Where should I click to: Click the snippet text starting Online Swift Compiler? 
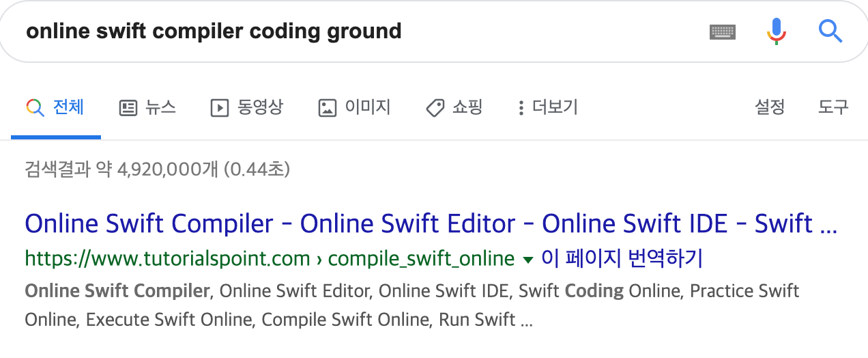pyautogui.click(x=411, y=305)
